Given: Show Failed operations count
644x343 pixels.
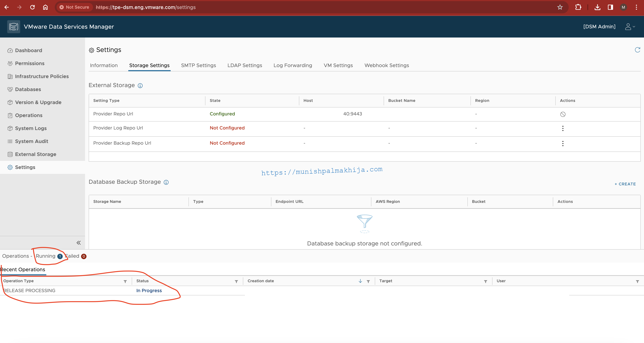Looking at the screenshot, I should click(76, 256).
